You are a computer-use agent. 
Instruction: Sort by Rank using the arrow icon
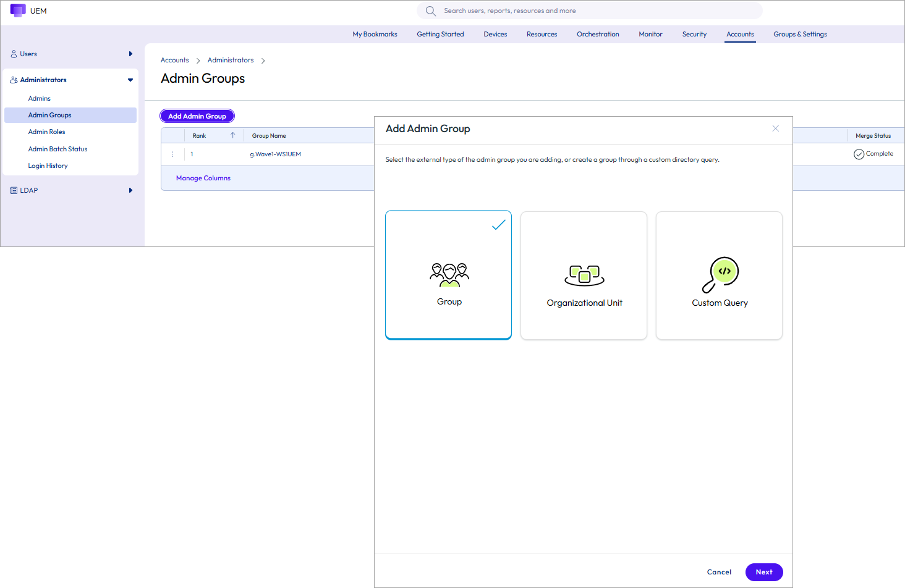click(x=233, y=135)
